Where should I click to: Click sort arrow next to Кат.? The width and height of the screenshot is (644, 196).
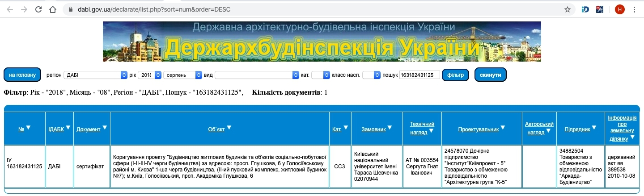click(346, 128)
